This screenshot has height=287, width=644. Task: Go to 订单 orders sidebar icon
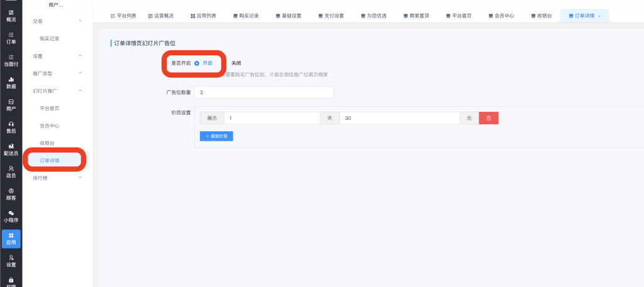[11, 38]
